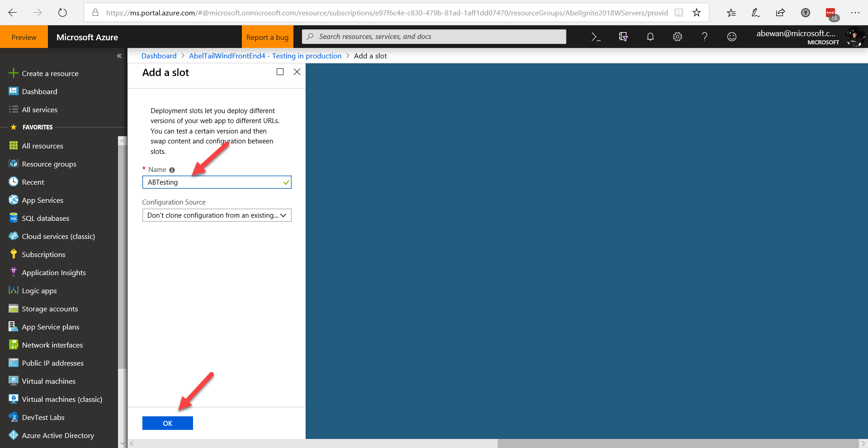Click the Create a resource plus icon

(14, 73)
